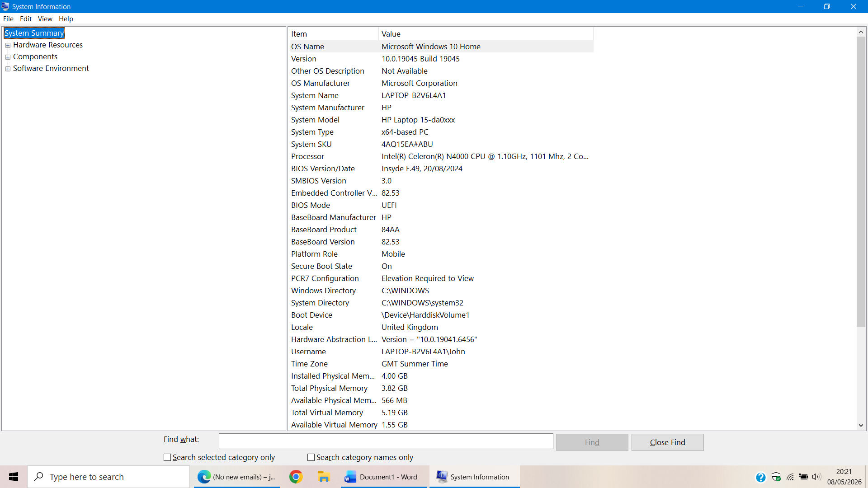868x488 pixels.
Task: Check the battery tray icon
Action: coord(803,477)
